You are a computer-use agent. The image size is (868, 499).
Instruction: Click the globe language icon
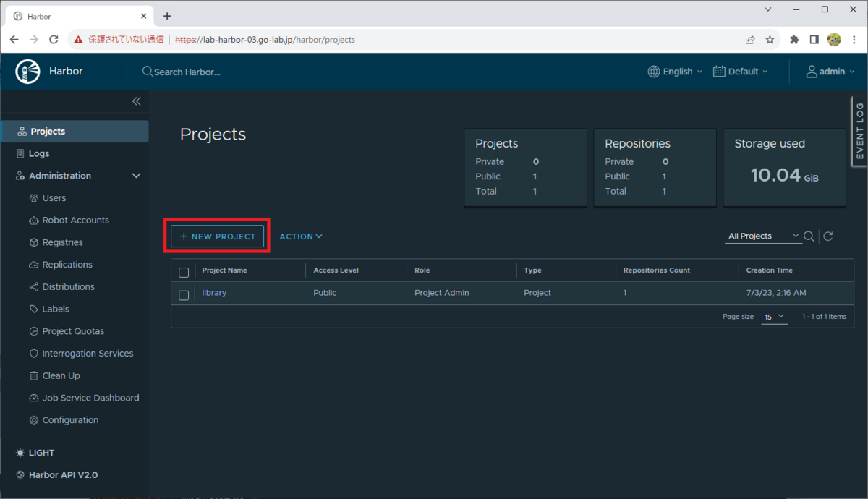(x=654, y=72)
